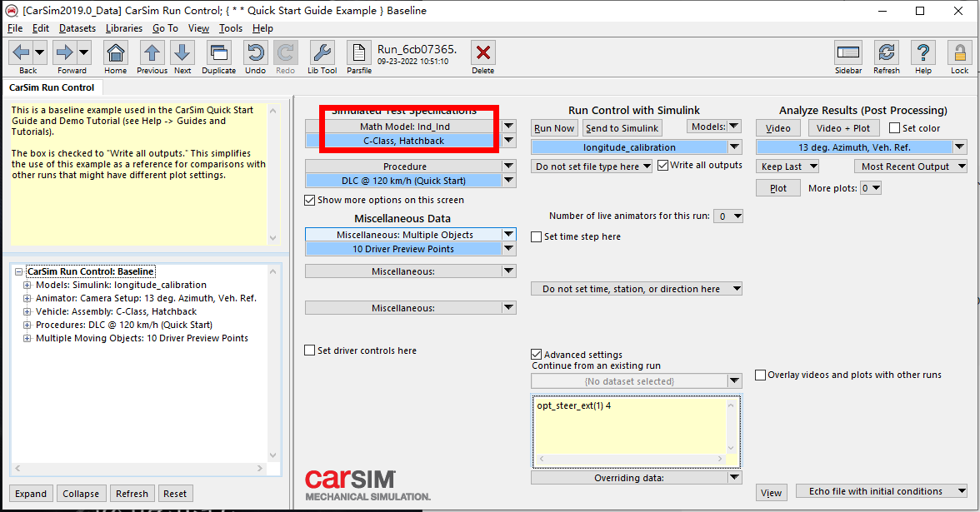Enable Set time step here checkbox
Screen dimensions: 980x512
(x=537, y=236)
